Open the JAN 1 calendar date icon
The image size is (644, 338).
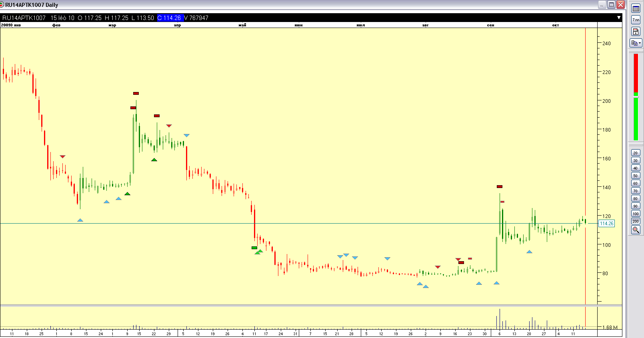click(x=636, y=31)
